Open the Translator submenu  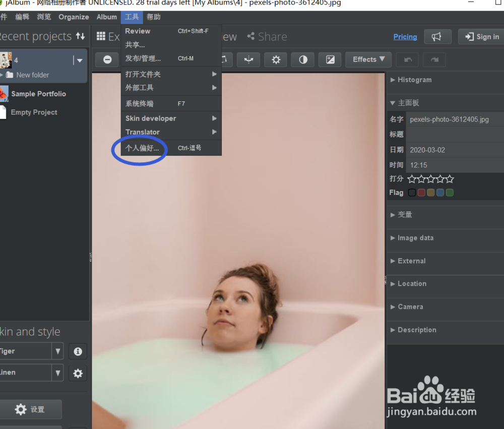click(171, 132)
